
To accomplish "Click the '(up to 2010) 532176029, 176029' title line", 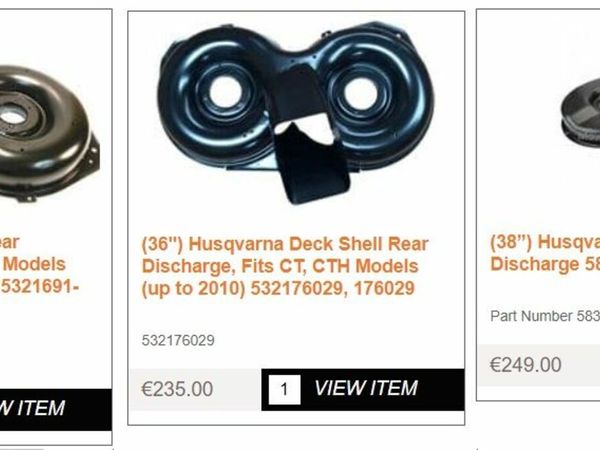I will (x=278, y=288).
